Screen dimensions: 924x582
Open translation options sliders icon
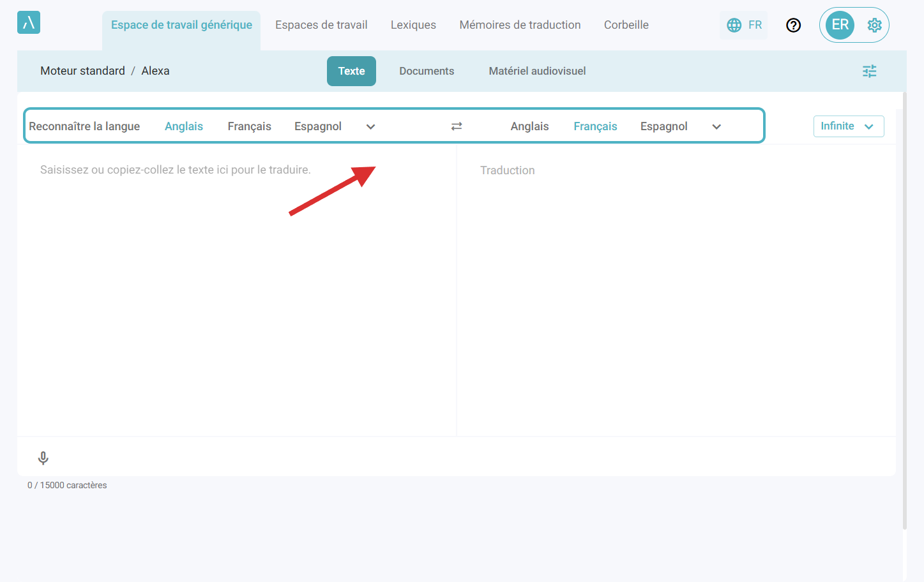869,71
